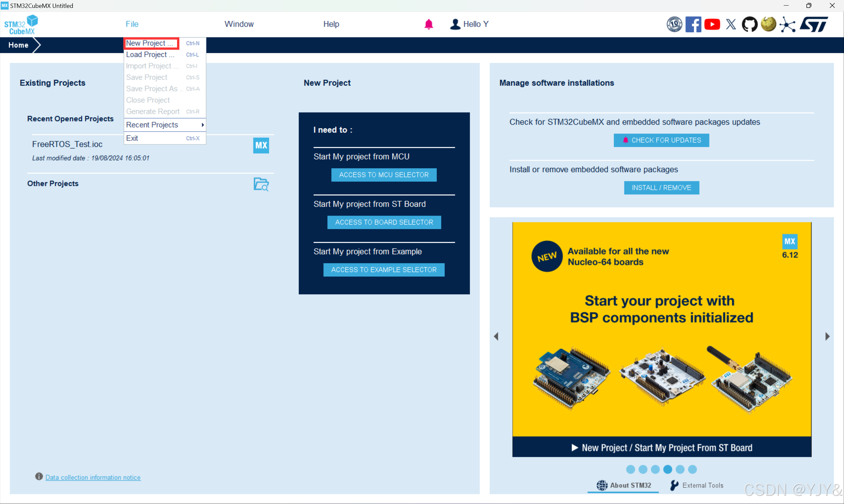This screenshot has width=844, height=504.
Task: Show next banner with right arrow
Action: [x=828, y=336]
